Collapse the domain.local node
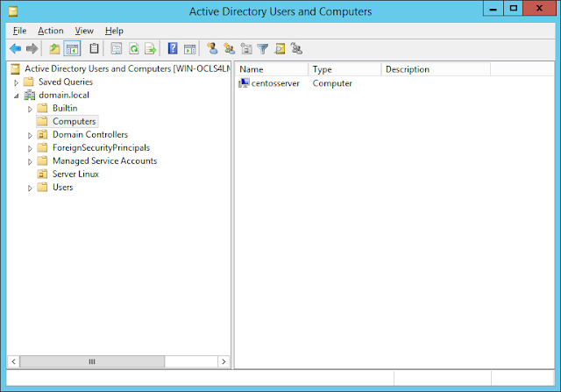The image size is (561, 392). (x=16, y=96)
